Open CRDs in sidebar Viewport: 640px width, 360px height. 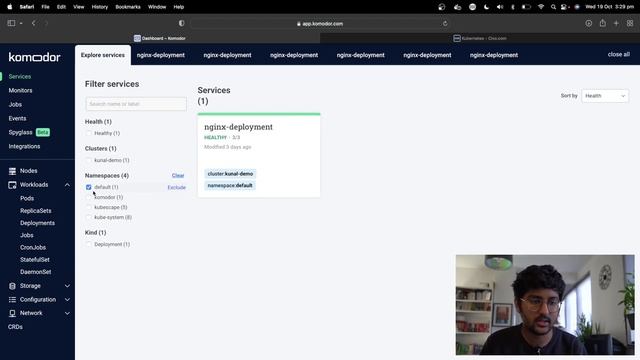pyautogui.click(x=15, y=327)
